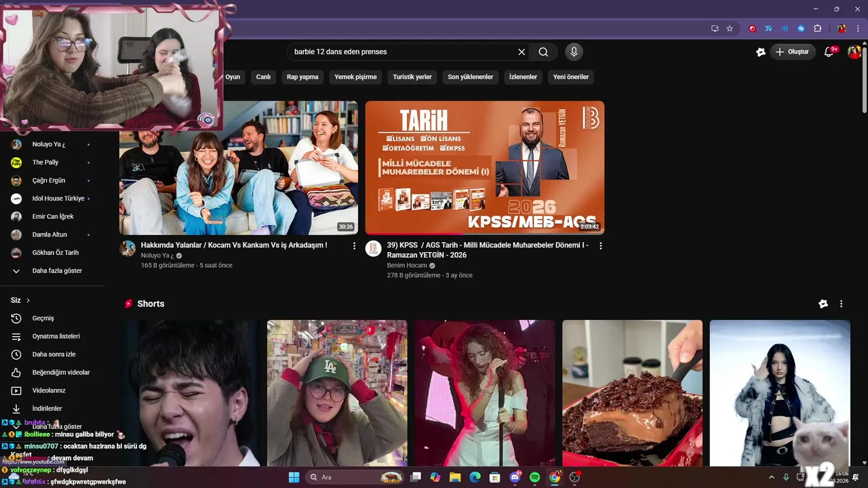The height and width of the screenshot is (488, 868).
Task: Select the Yeni öneriler filter chip
Action: pos(571,77)
